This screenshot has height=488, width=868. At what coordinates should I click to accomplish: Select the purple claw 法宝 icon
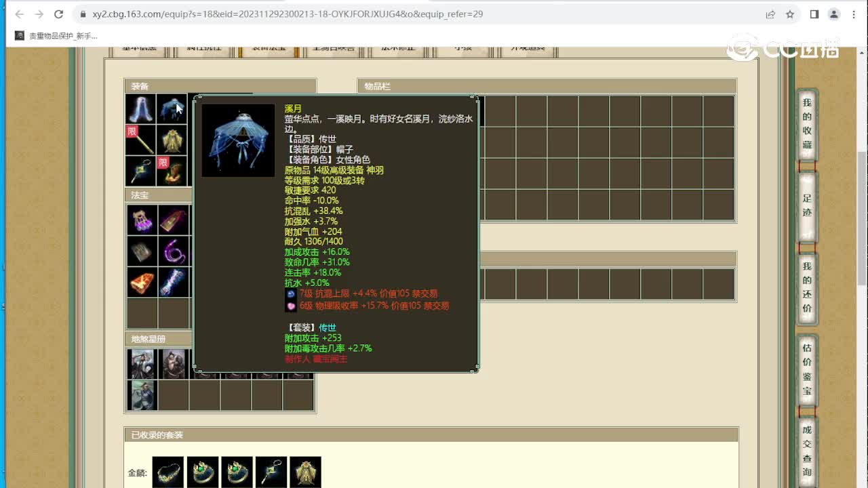(x=142, y=220)
